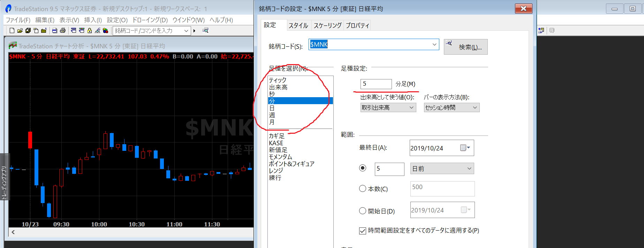Open the 挿入(I) menu
The image size is (644, 248).
(93, 20)
